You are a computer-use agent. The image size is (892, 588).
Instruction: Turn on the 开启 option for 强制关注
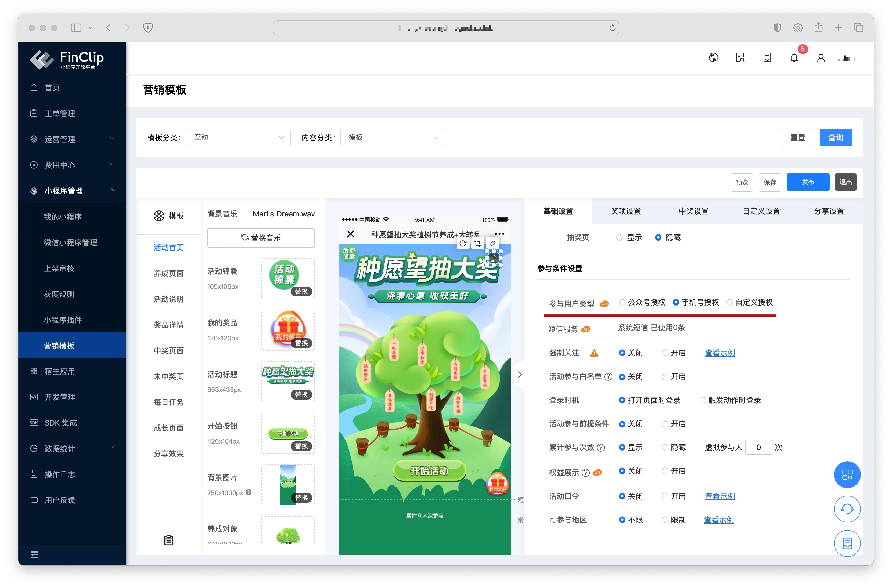665,353
